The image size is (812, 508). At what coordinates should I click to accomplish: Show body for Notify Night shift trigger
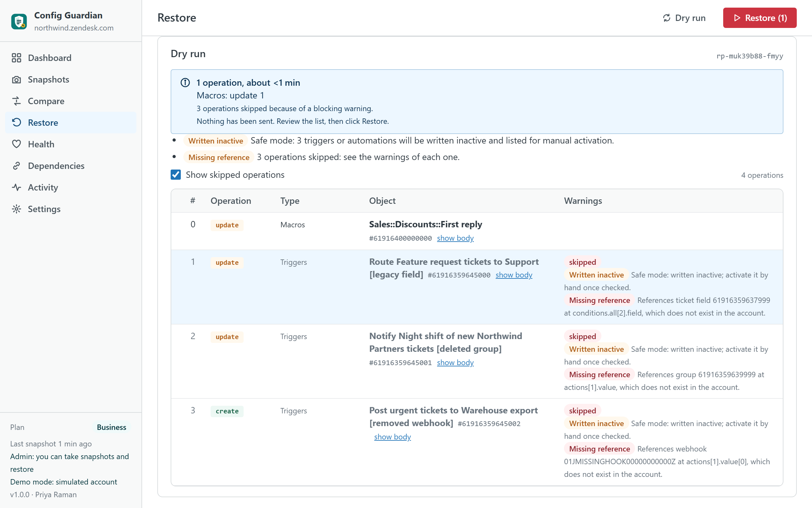tap(455, 363)
